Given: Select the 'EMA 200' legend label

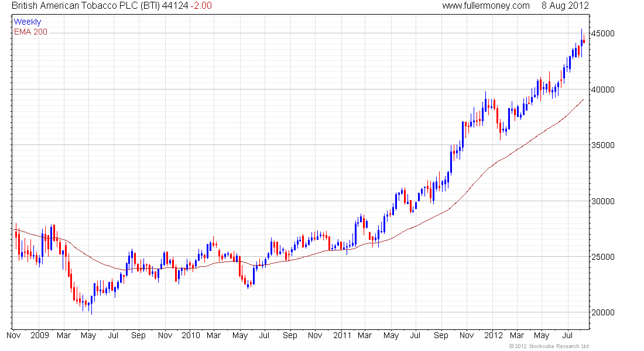Looking at the screenshot, I should [31, 32].
